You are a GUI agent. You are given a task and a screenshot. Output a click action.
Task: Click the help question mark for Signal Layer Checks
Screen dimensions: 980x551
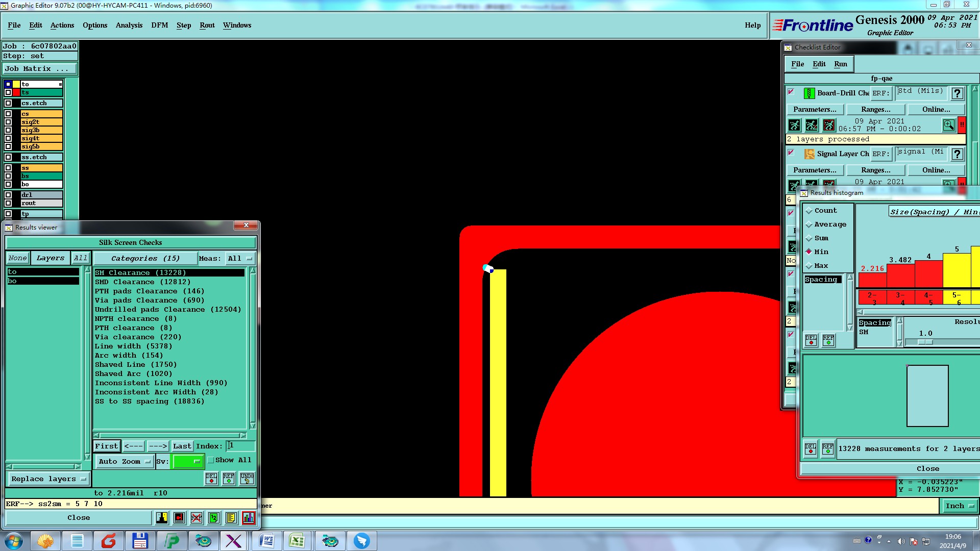(958, 154)
